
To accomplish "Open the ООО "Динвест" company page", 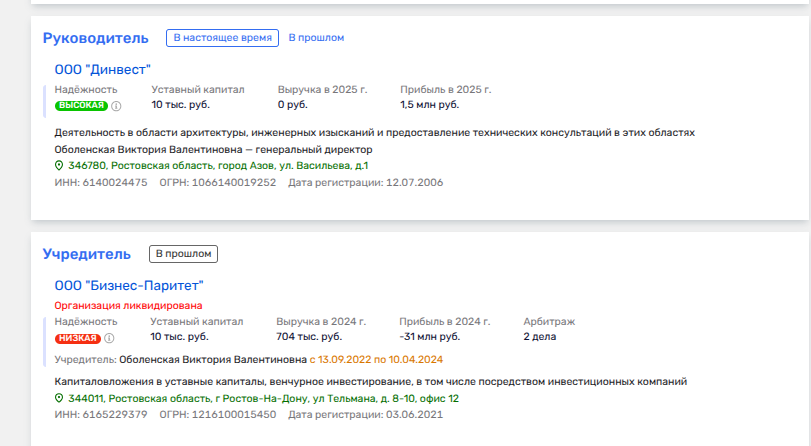I will (x=102, y=69).
